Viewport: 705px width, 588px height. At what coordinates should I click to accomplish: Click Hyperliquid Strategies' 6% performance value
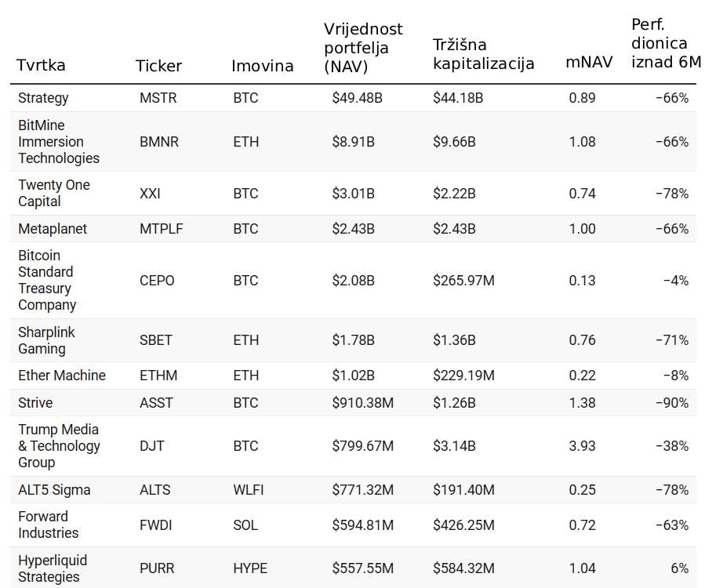coord(679,568)
